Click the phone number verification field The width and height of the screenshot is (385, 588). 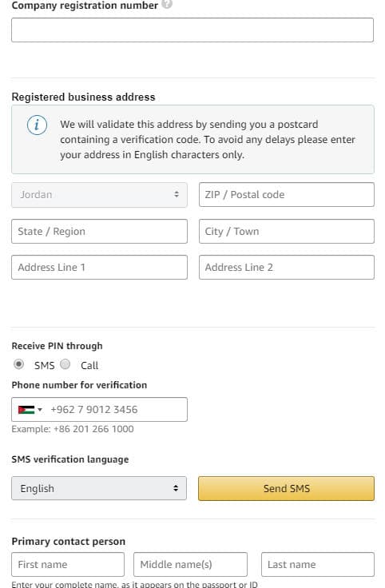point(99,410)
